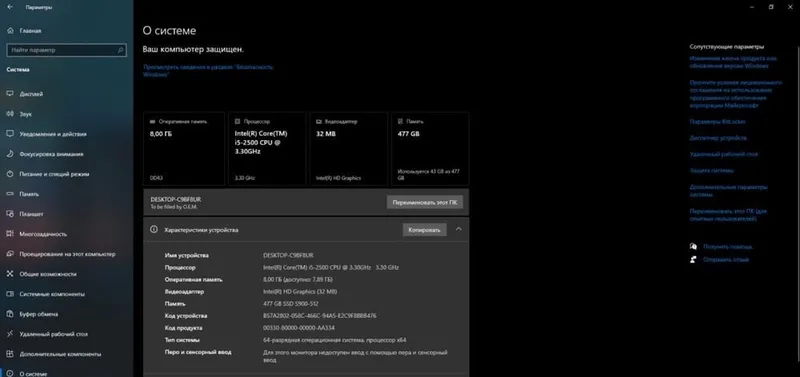
Task: Click the 8,00 ГБ value on RAM card
Action: pyautogui.click(x=160, y=134)
